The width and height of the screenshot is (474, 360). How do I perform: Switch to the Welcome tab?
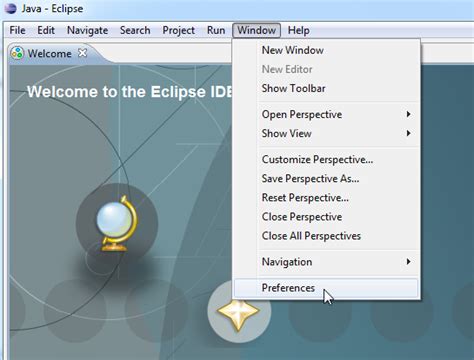pyautogui.click(x=49, y=53)
